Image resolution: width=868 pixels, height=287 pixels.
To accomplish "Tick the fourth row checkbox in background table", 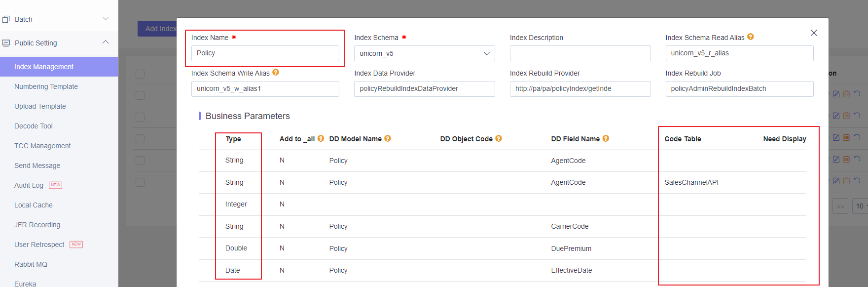I will [x=140, y=160].
